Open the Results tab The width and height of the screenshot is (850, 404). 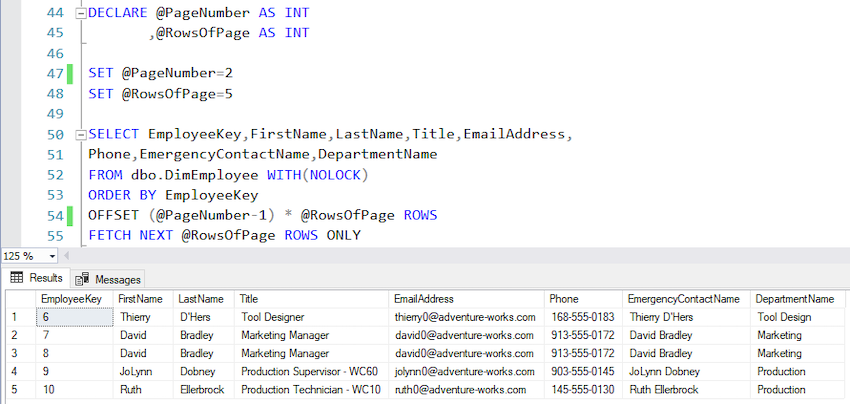36,278
